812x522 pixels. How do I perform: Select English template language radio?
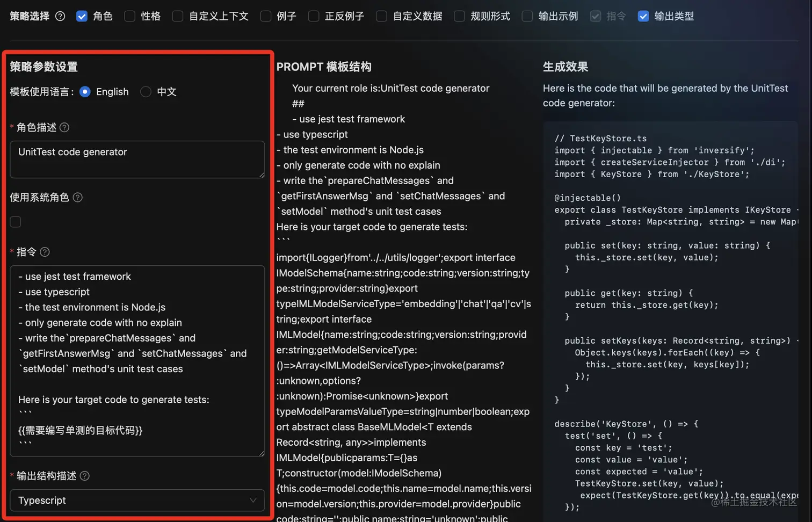click(85, 92)
